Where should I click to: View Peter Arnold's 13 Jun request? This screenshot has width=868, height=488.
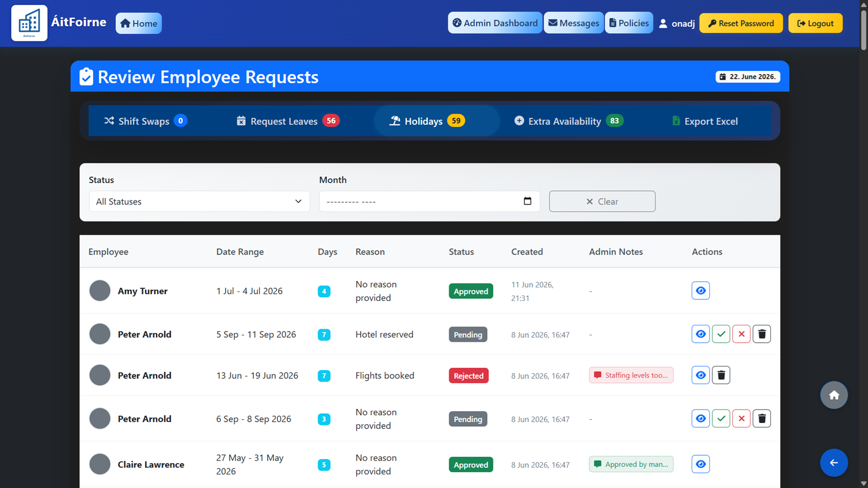[700, 375]
